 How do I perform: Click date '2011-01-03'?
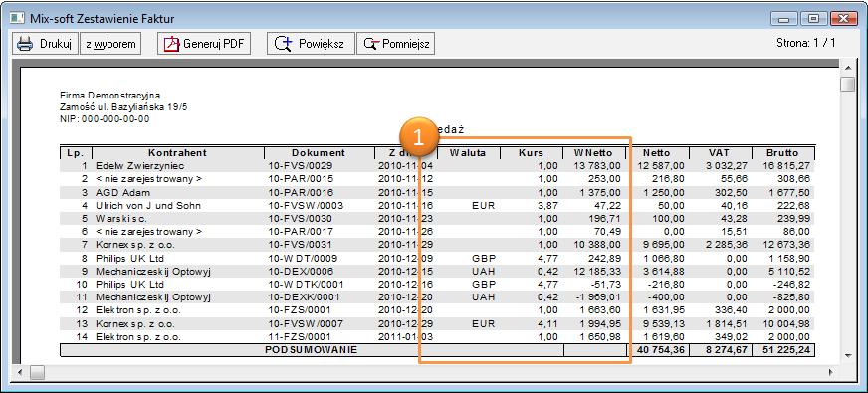pyautogui.click(x=405, y=336)
